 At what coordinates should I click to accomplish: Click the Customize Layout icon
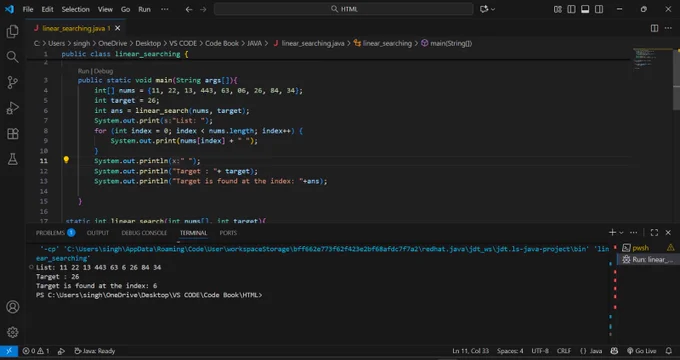558,9
